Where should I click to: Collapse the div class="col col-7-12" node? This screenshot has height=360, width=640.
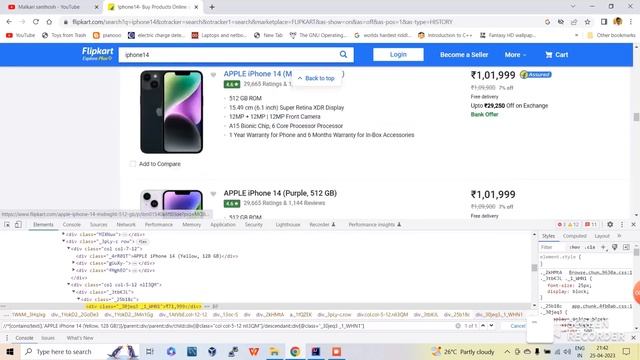(69, 249)
